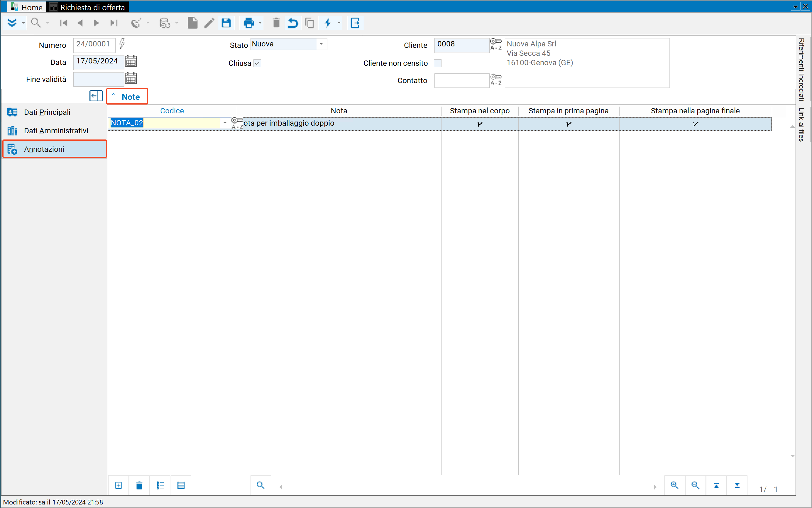Go to previous record

tap(80, 23)
